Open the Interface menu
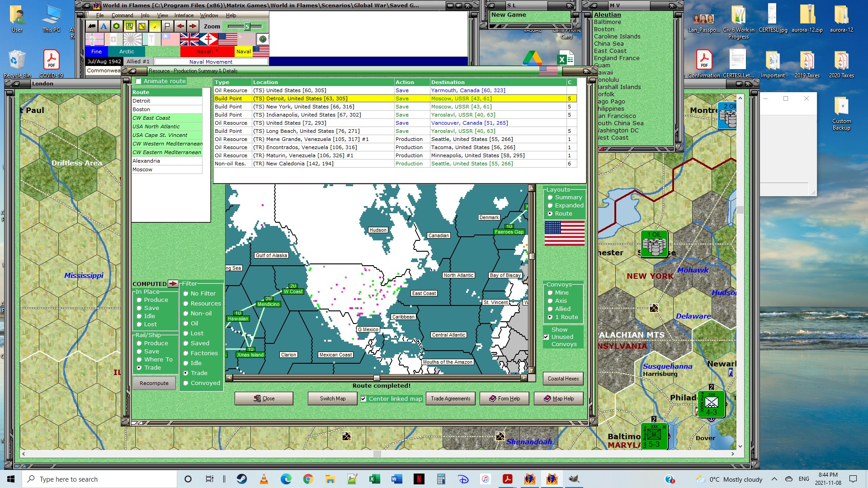The width and height of the screenshot is (868, 488). click(184, 15)
